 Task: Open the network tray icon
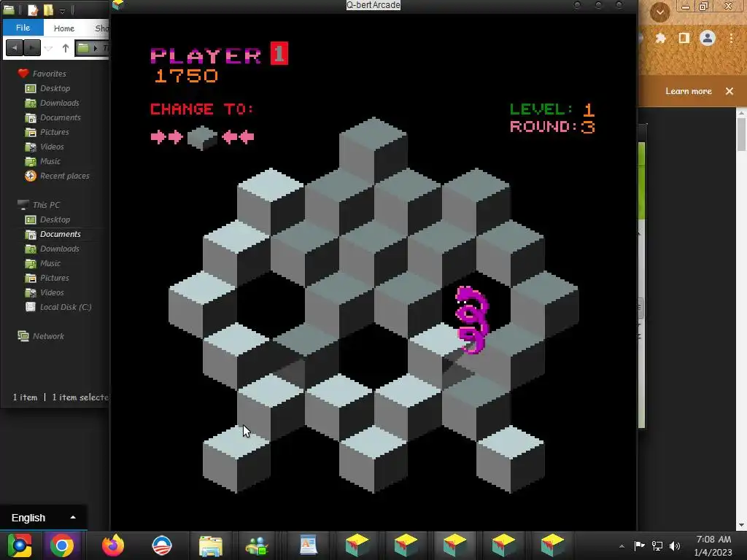pos(657,545)
